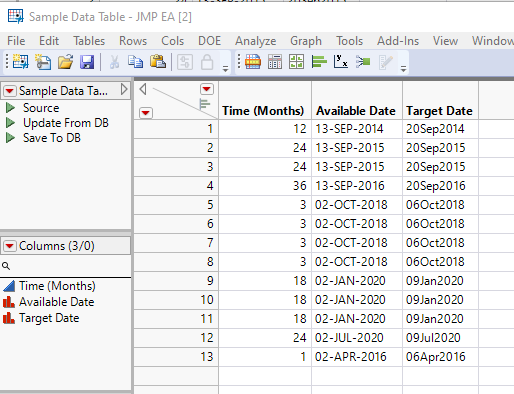
Task: Select Time (Months) in the columns list
Action: pos(57,286)
